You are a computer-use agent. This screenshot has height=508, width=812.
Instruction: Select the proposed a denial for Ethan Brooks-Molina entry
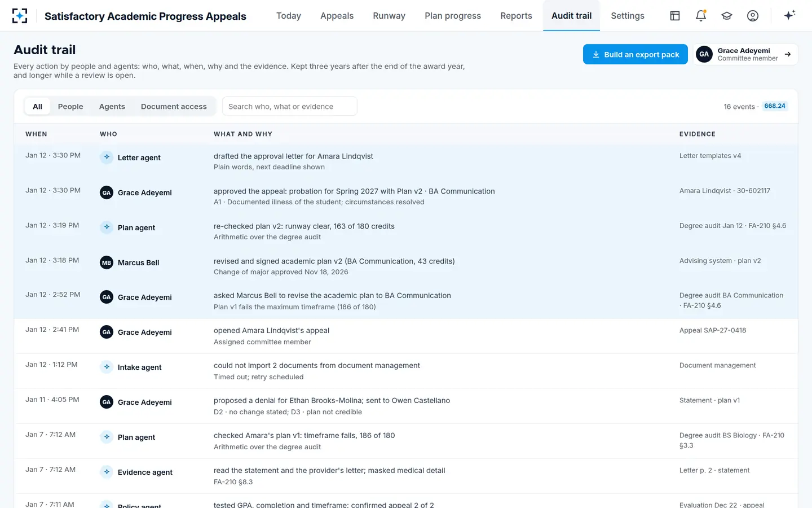point(406,406)
